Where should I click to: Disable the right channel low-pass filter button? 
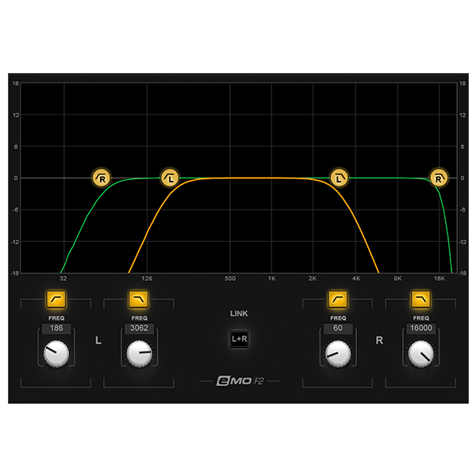coord(420,299)
